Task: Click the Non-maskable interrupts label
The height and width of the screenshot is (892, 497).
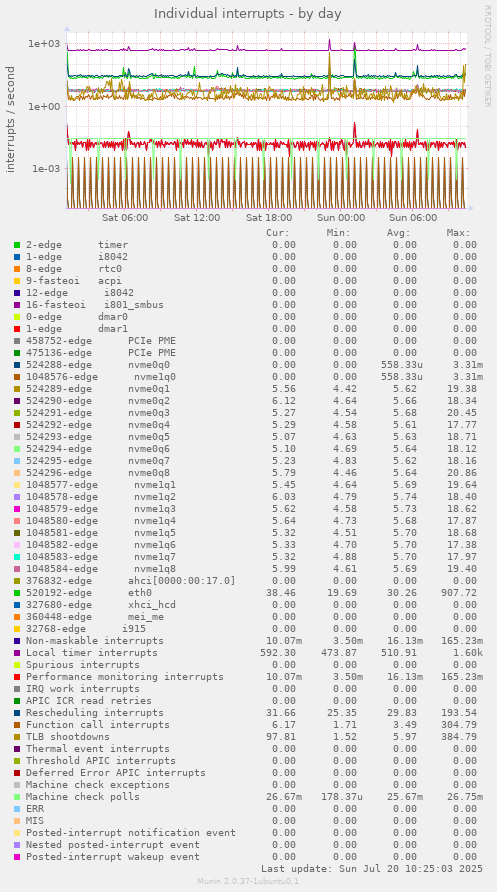Action: coord(94,641)
